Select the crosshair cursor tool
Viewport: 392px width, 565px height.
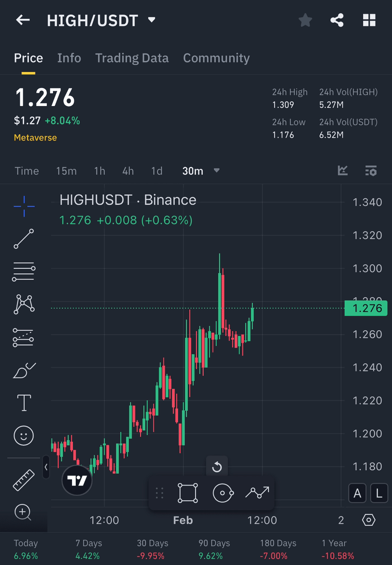[24, 206]
